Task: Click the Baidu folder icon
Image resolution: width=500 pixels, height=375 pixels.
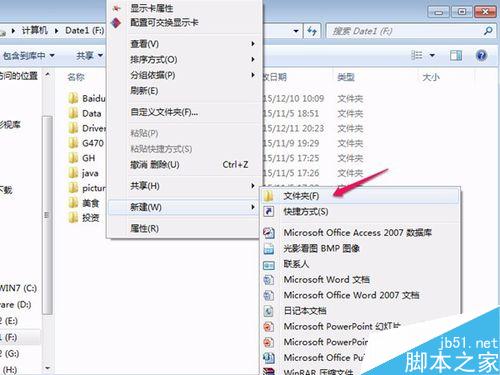Action: tap(73, 98)
